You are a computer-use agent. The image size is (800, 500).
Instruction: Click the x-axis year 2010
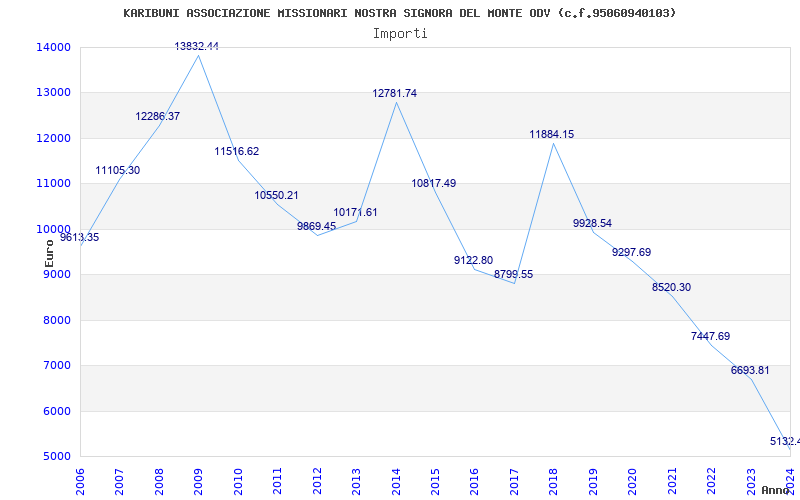(x=238, y=481)
